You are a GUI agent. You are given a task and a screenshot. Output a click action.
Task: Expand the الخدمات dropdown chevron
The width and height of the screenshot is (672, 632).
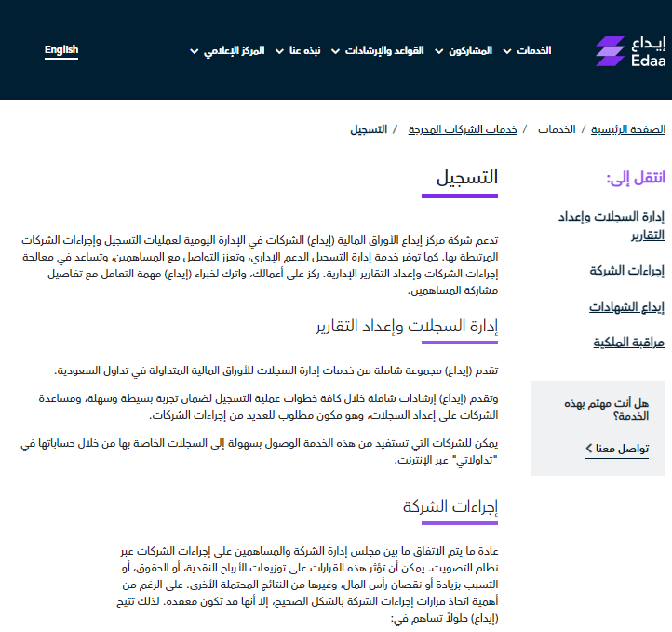505,51
